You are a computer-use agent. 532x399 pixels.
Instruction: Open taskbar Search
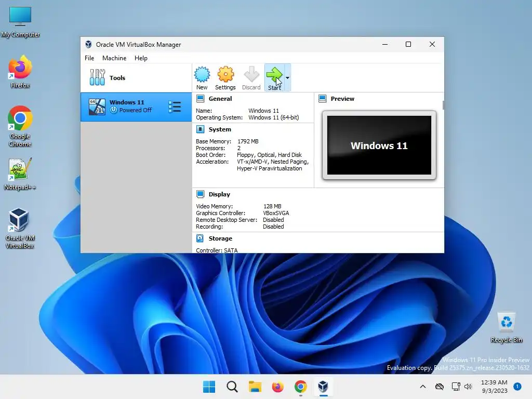tap(232, 387)
